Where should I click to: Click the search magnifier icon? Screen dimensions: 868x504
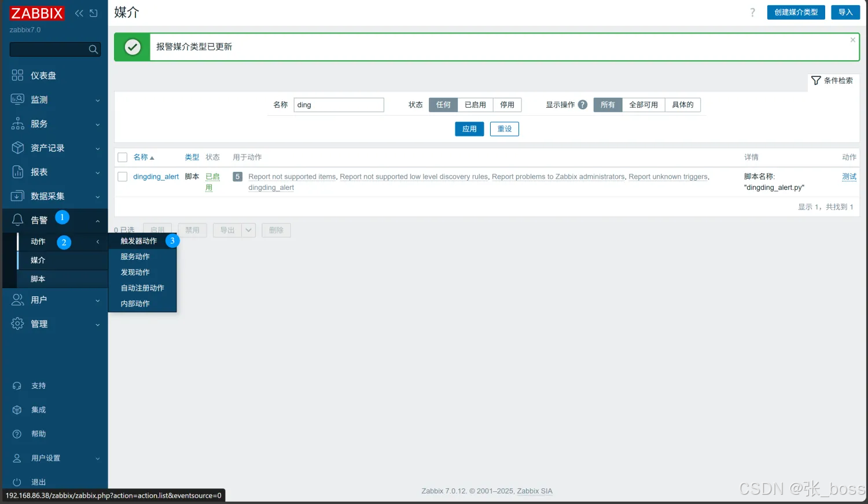click(93, 50)
